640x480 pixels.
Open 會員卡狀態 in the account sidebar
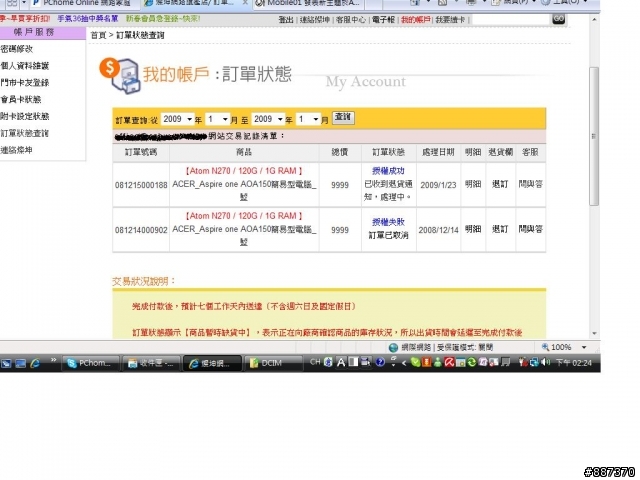point(20,100)
